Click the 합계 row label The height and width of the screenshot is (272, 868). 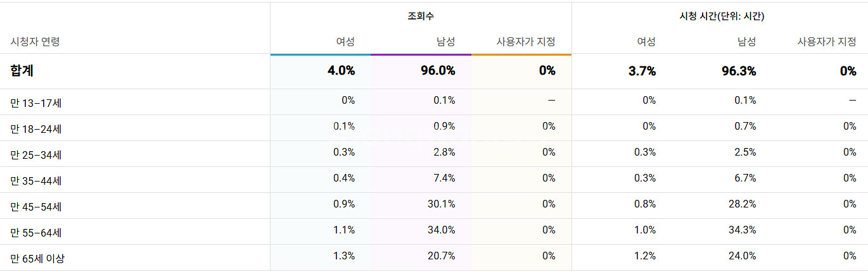click(x=22, y=71)
